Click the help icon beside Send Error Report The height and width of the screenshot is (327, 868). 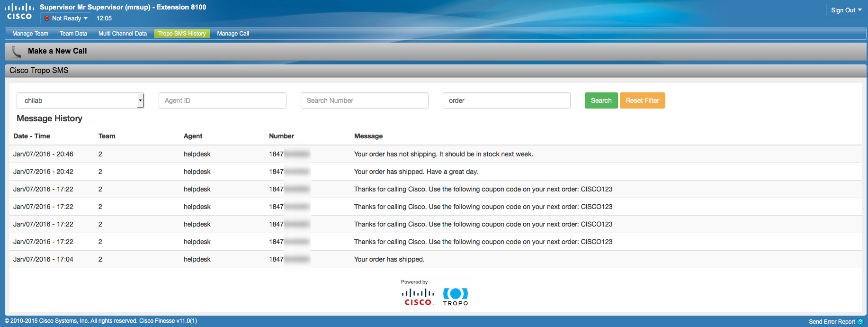pyautogui.click(x=860, y=322)
